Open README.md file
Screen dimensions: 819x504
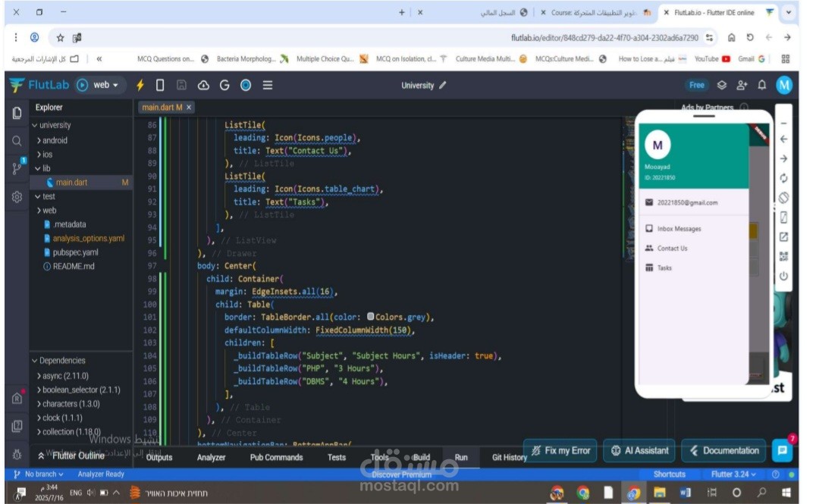73,266
